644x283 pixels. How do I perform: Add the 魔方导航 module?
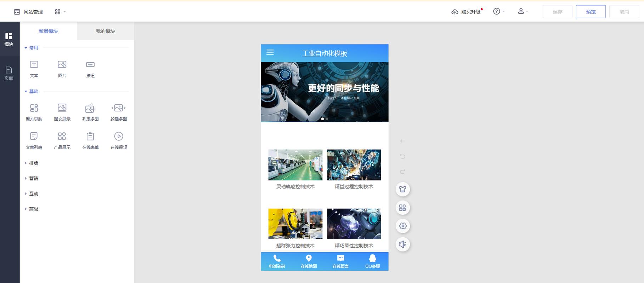pos(34,112)
